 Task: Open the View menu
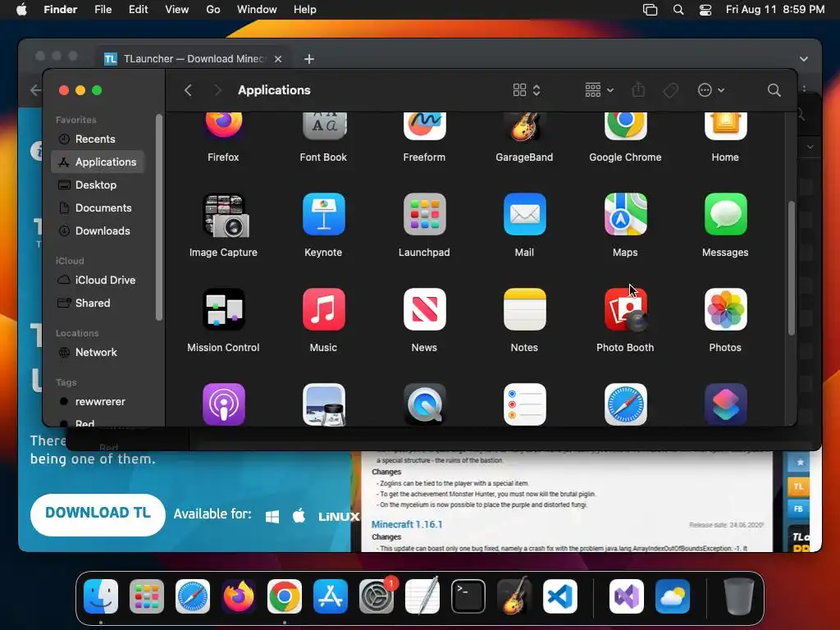pyautogui.click(x=177, y=10)
